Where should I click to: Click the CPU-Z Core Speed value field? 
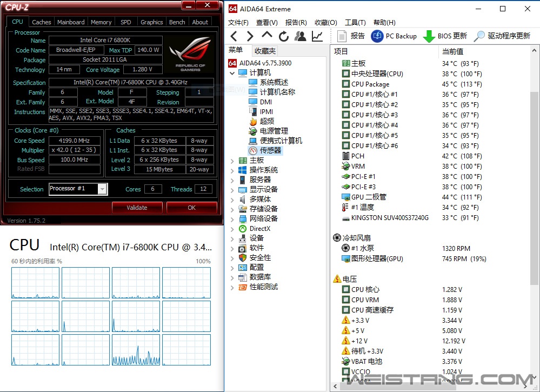75,141
